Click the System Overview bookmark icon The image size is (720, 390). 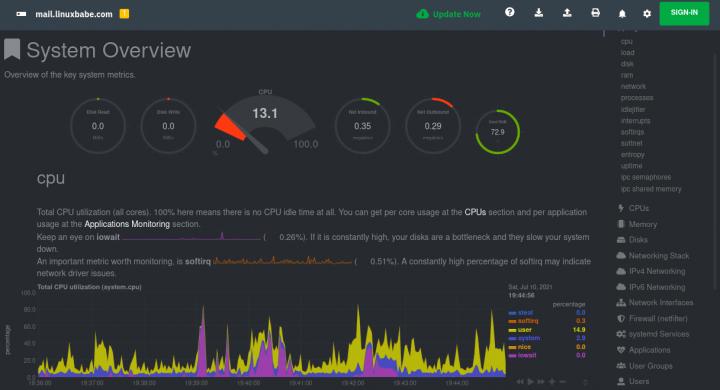coord(12,49)
